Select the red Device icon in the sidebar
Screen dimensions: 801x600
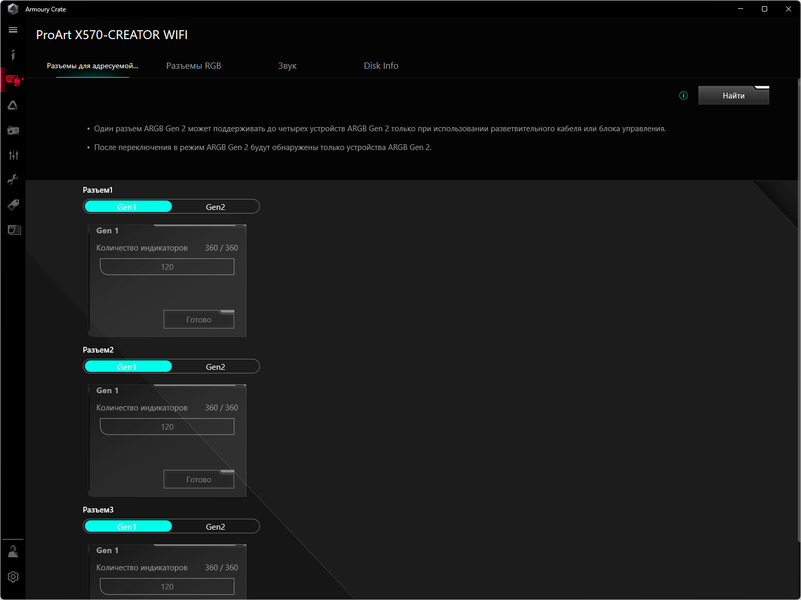coord(13,80)
